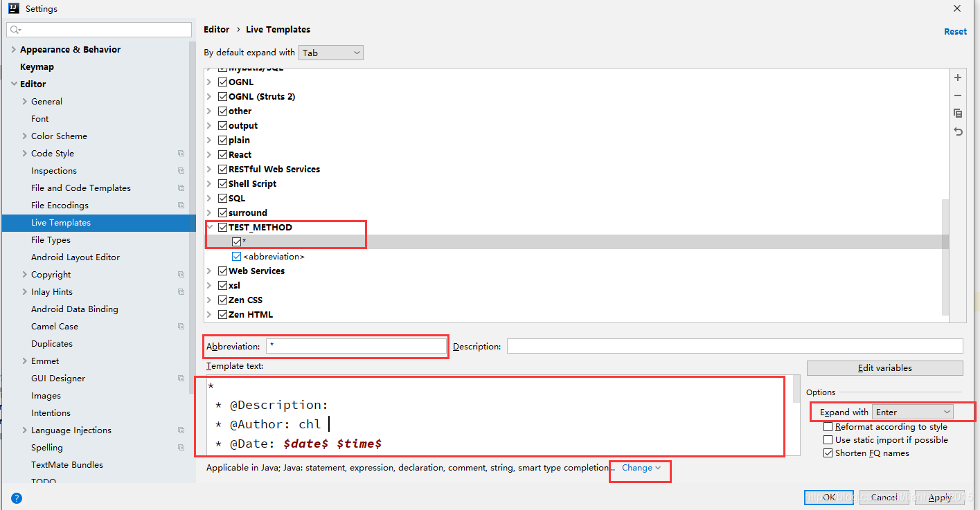Viewport: 980px width, 510px height.
Task: Open Android Layout Editor settings page
Action: click(x=75, y=257)
